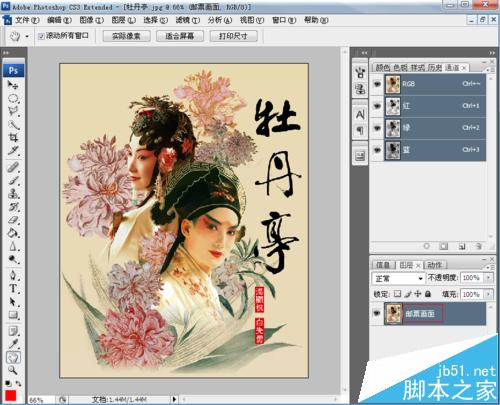Image resolution: width=500 pixels, height=405 pixels.
Task: Select the Path Selection arrow tool
Action: [13, 302]
